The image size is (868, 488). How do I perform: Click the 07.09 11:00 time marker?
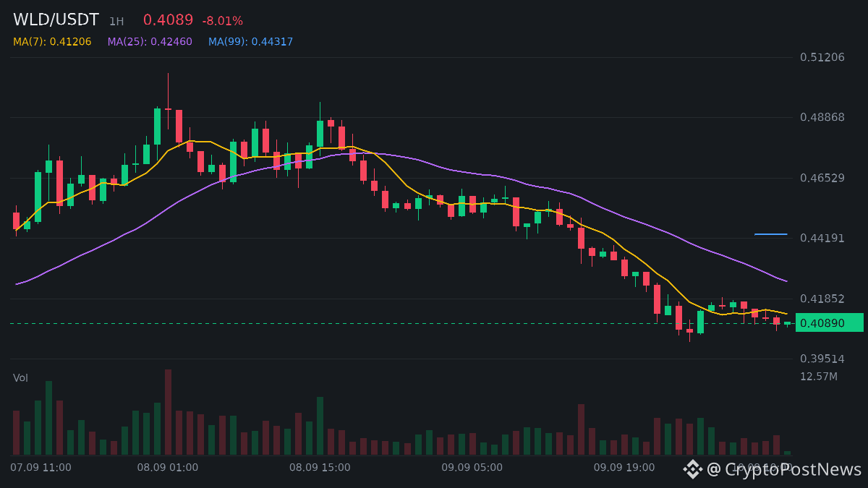41,468
